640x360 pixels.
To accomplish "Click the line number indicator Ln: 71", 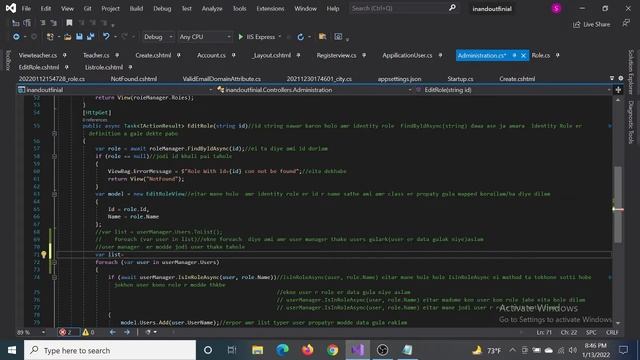I will click(x=544, y=332).
